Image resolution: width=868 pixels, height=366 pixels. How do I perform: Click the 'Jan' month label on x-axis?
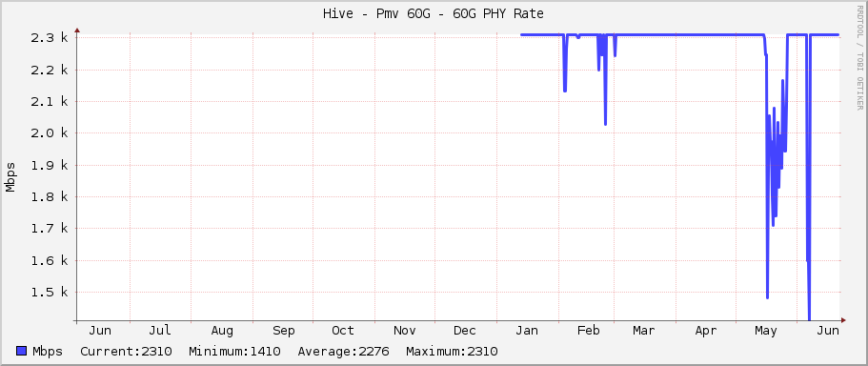(527, 331)
